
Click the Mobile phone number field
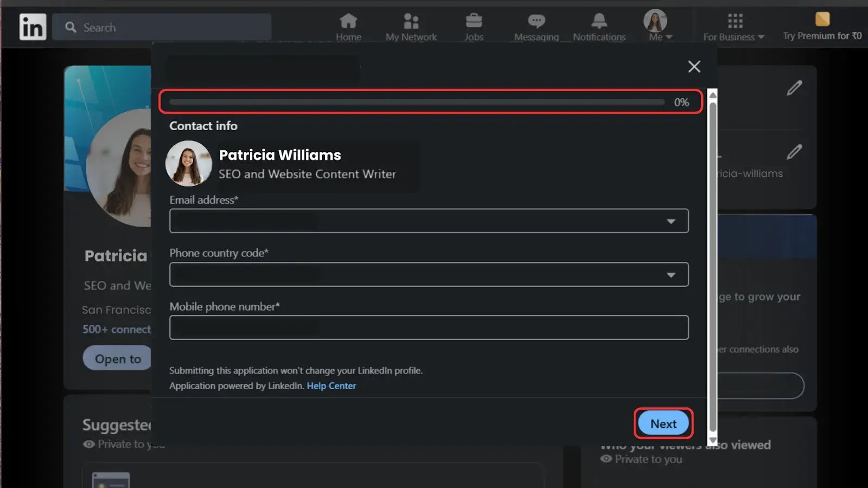click(429, 328)
